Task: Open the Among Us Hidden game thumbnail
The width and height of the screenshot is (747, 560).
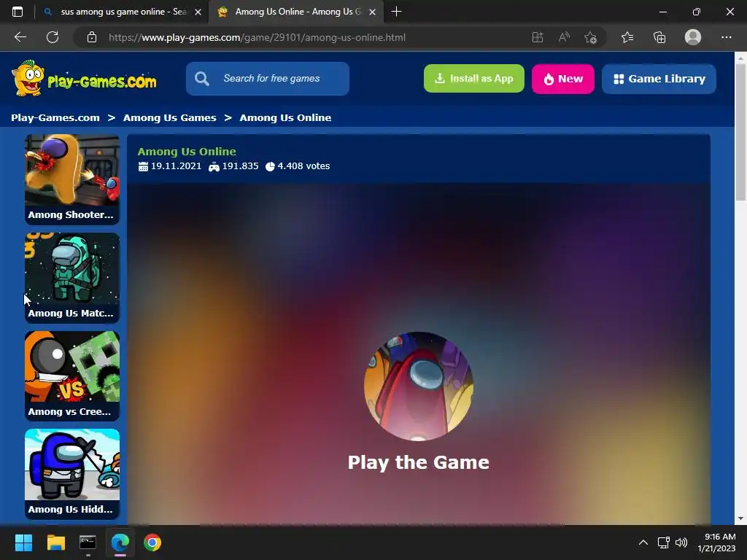Action: click(72, 474)
